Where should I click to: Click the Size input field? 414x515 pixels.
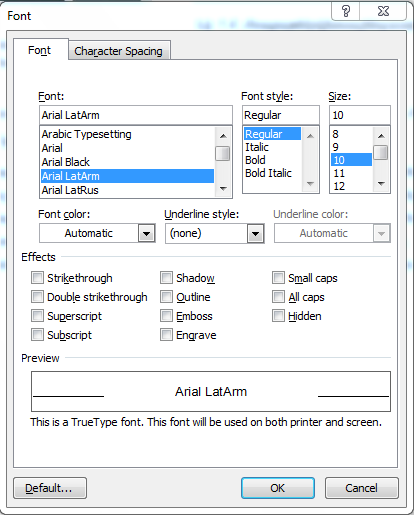click(360, 115)
